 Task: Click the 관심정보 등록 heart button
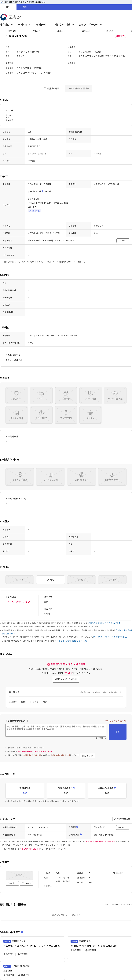click(x=51, y=88)
